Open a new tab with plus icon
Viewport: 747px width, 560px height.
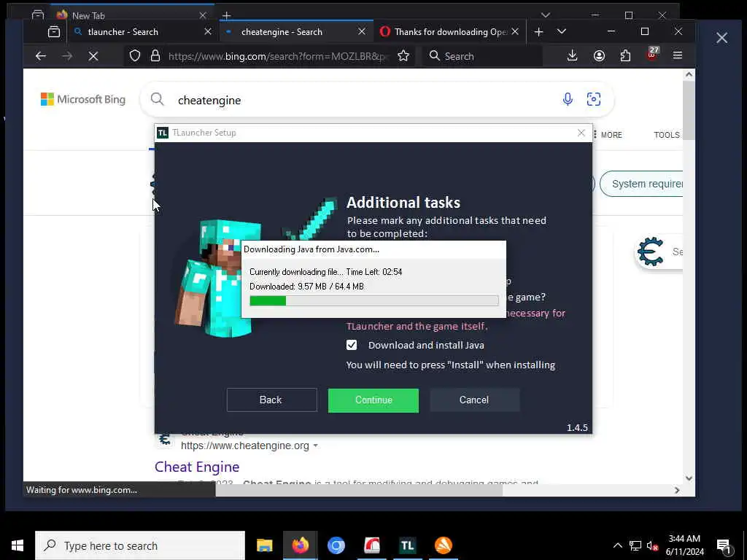point(539,31)
